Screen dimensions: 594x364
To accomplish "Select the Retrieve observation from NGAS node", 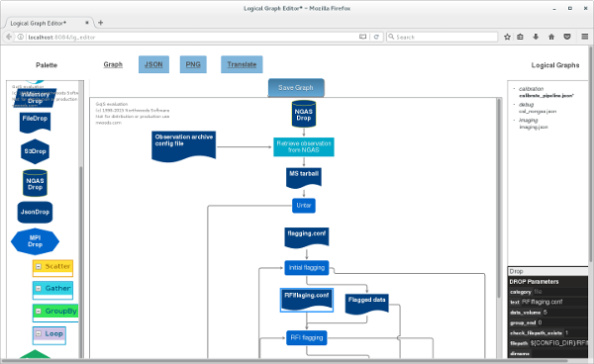I will tap(304, 146).
